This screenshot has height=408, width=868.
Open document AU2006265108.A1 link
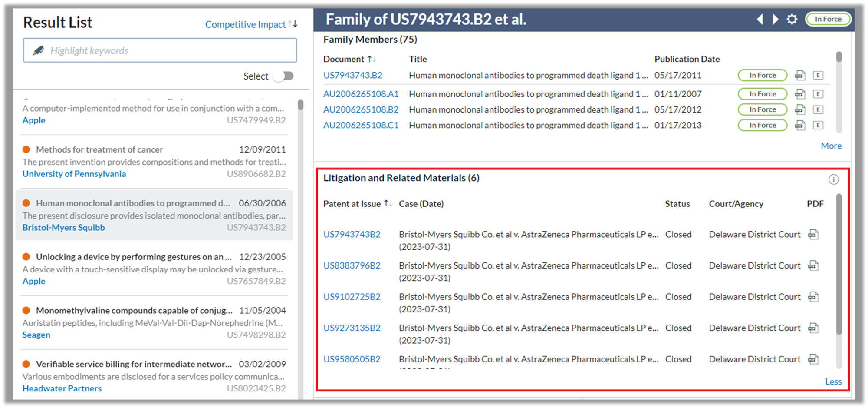coord(361,94)
